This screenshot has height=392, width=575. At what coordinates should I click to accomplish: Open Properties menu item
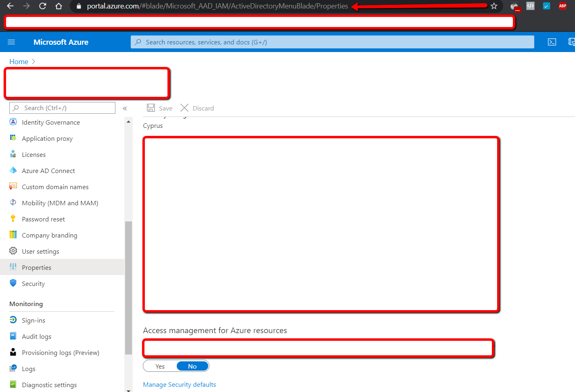tap(62, 267)
